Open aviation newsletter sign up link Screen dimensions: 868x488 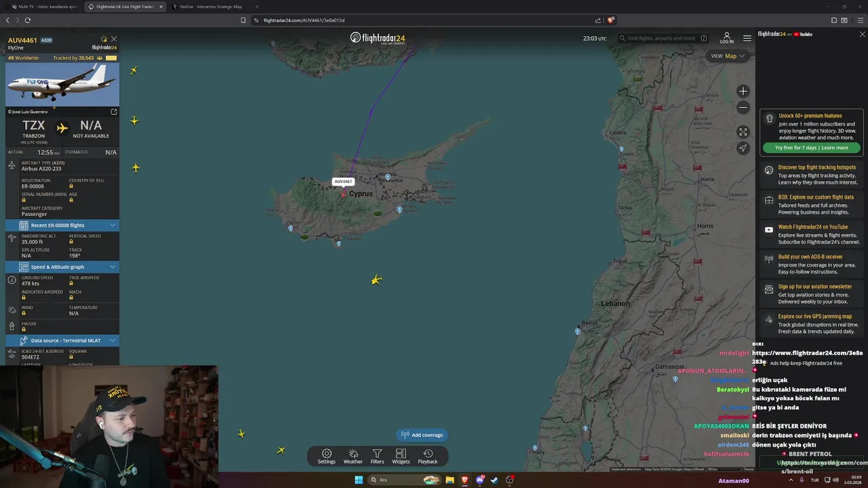pos(814,287)
